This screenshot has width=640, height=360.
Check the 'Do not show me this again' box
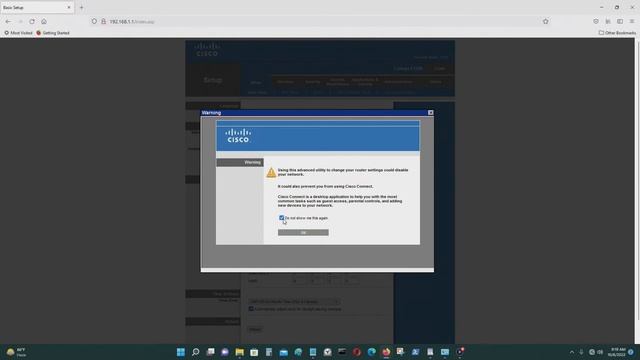click(x=281, y=218)
